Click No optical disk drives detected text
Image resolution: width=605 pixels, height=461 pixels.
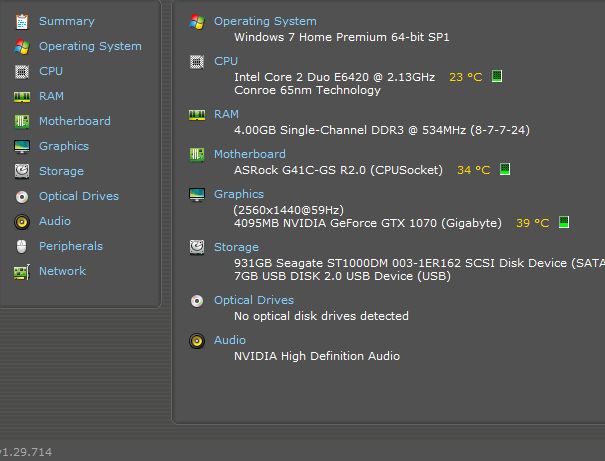[x=321, y=316]
